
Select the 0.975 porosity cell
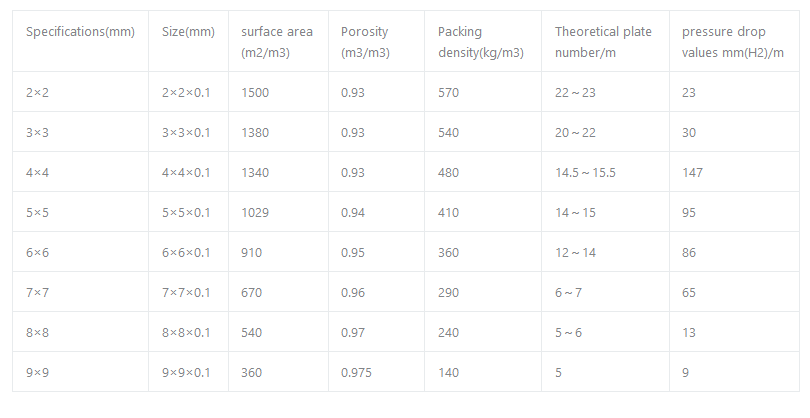click(x=357, y=372)
